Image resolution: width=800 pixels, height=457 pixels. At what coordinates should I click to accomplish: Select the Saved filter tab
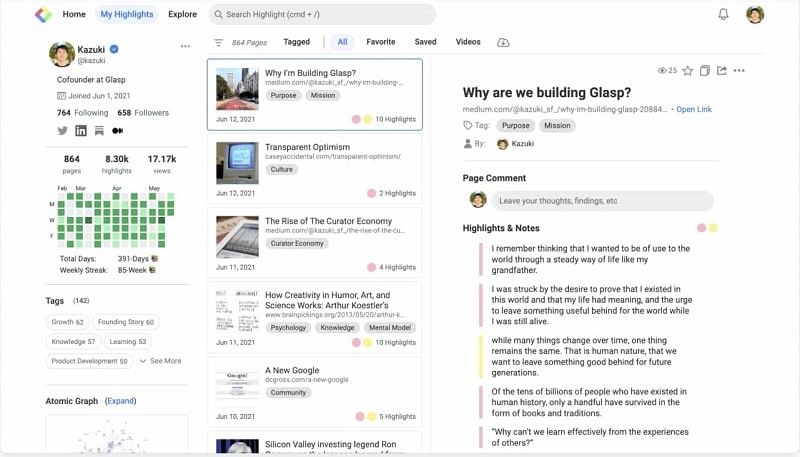426,42
